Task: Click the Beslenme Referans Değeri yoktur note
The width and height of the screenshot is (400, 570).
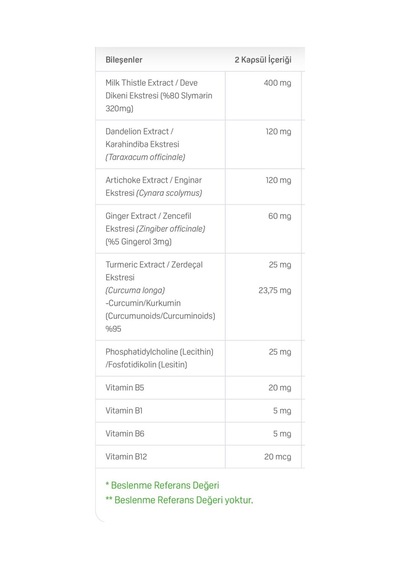Action: click(179, 500)
